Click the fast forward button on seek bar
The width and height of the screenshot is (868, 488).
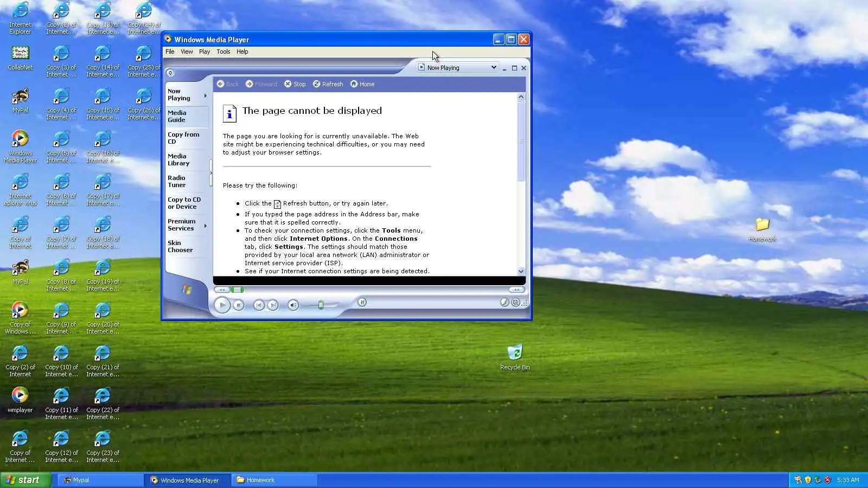coord(516,290)
